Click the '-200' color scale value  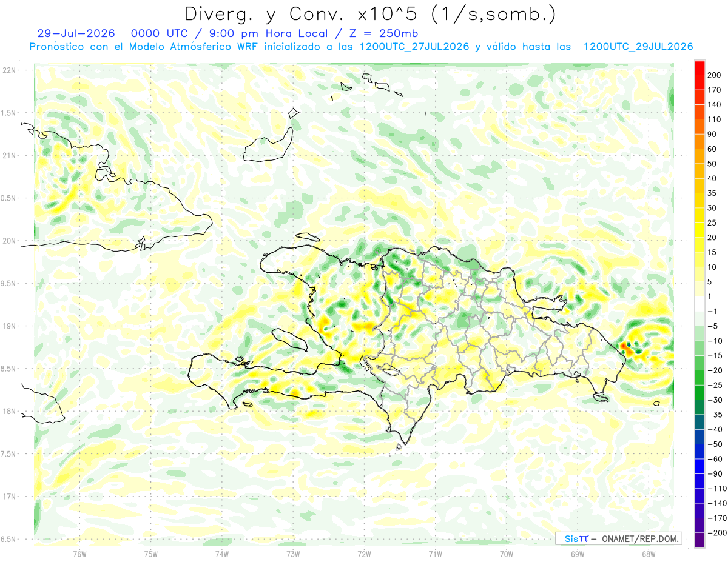tap(718, 533)
